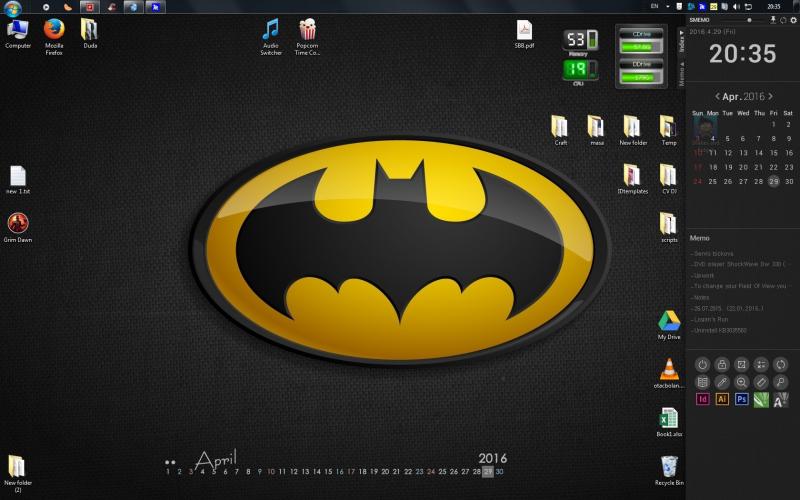Open the Craft folder
Viewport: 800px width, 500px height.
pos(560,131)
